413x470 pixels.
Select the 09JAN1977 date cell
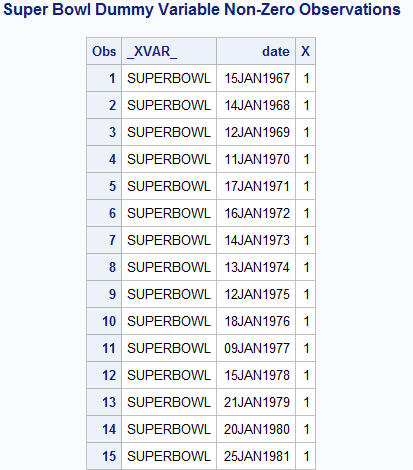[256, 348]
